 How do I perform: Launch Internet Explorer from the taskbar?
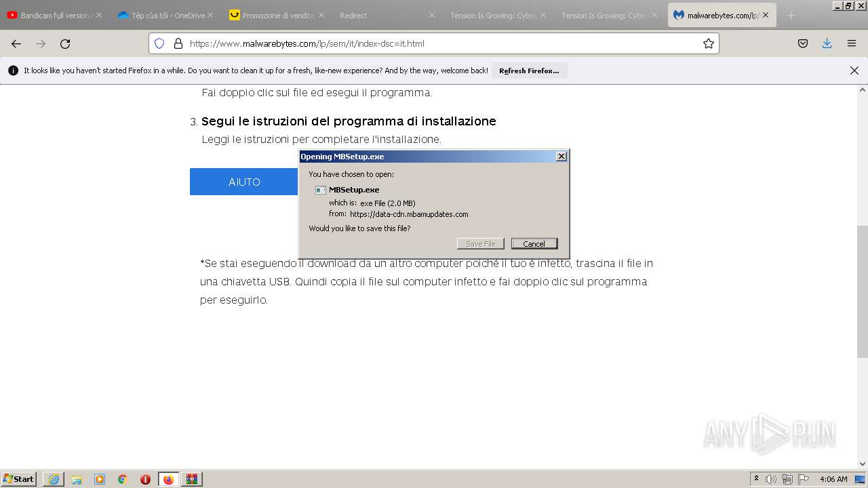pos(54,479)
